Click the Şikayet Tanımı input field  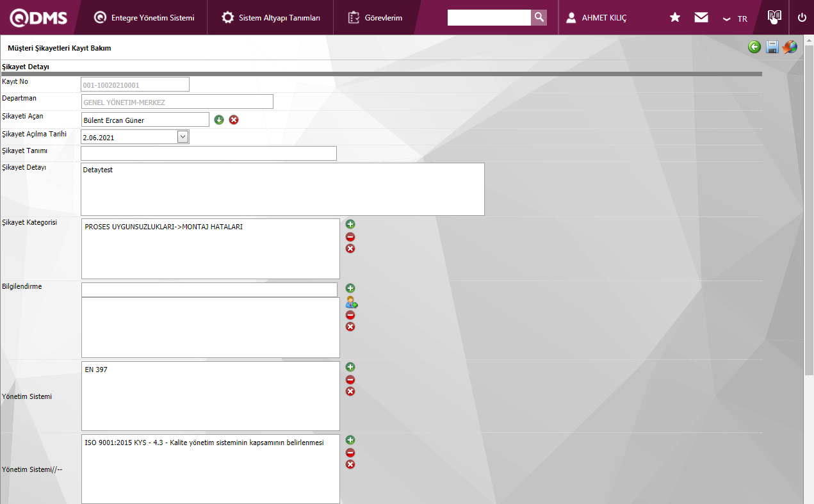(209, 153)
